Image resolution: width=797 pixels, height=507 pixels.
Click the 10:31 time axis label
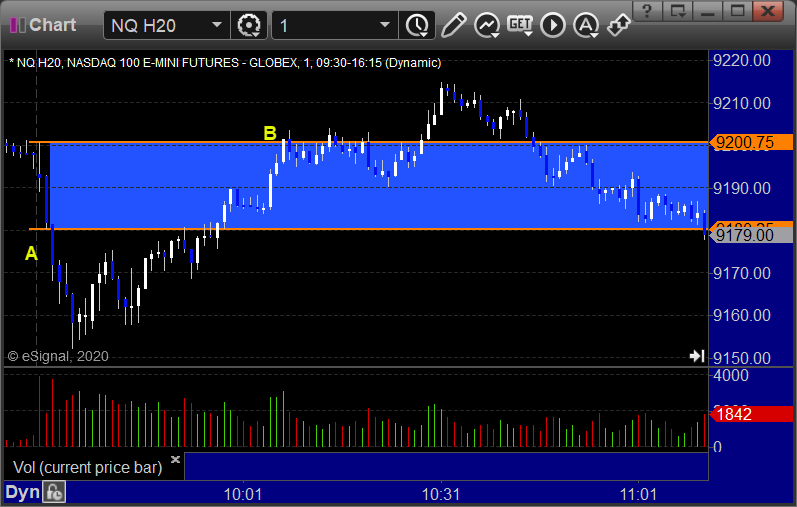coord(441,494)
